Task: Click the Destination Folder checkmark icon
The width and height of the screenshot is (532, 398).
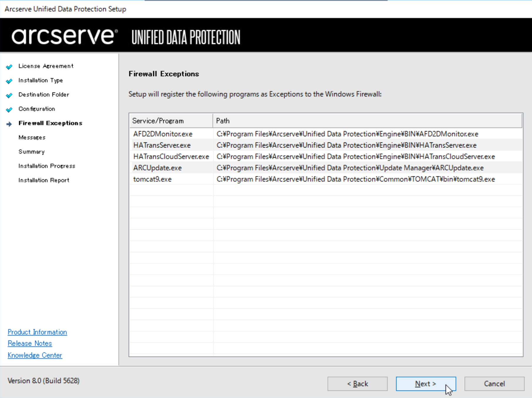Action: coord(9,95)
